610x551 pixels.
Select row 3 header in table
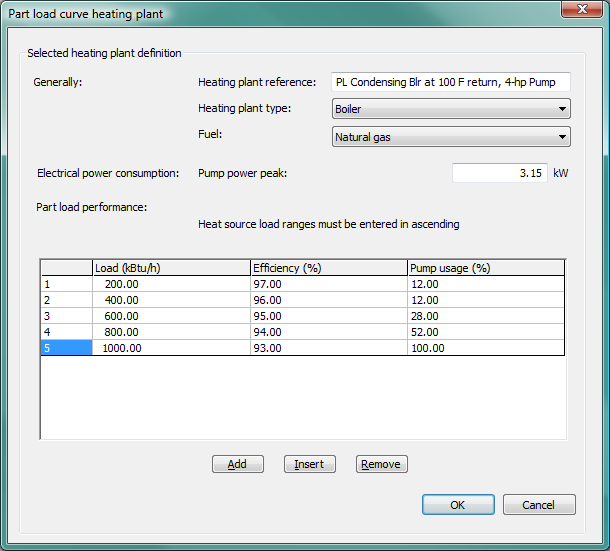pos(66,316)
